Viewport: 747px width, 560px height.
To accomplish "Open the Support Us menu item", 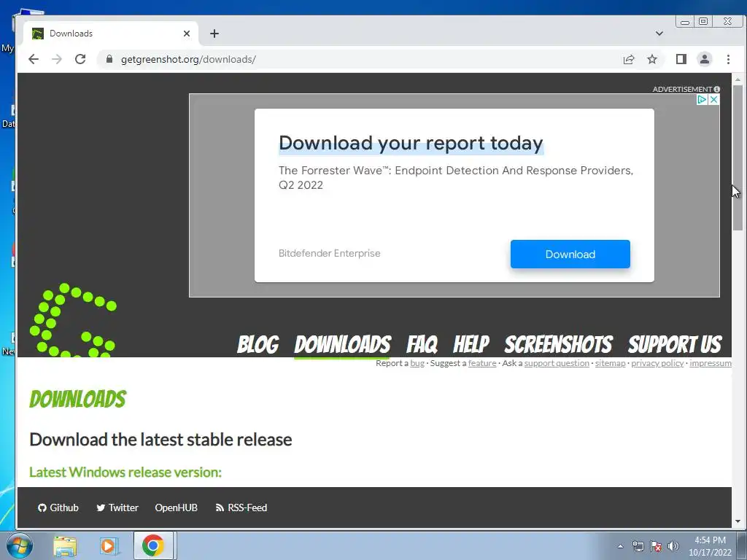I will pyautogui.click(x=675, y=344).
